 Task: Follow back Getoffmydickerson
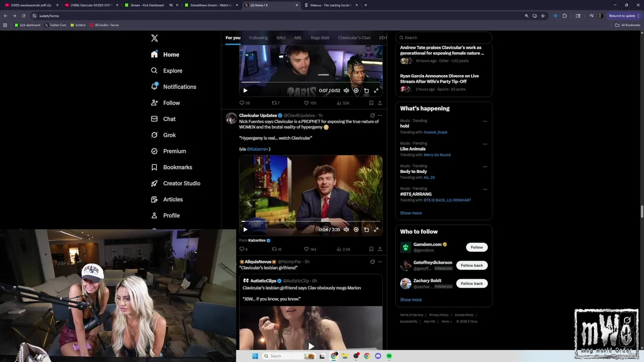[471, 265]
